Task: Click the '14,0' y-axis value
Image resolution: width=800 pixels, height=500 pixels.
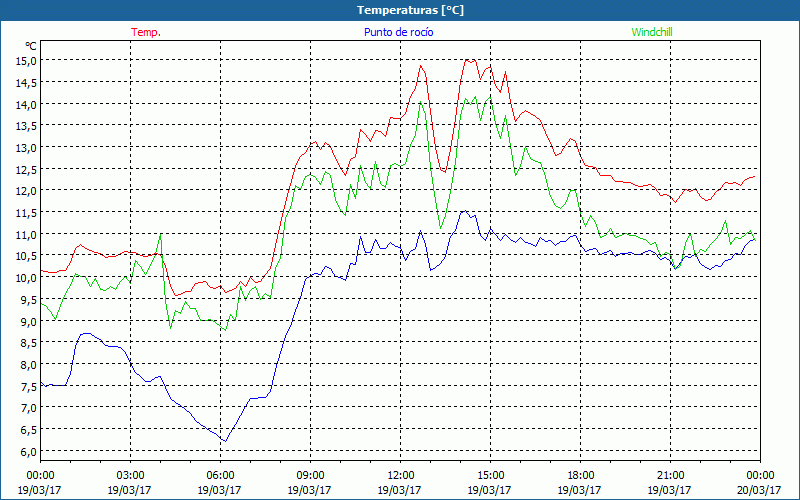Action: 27,104
